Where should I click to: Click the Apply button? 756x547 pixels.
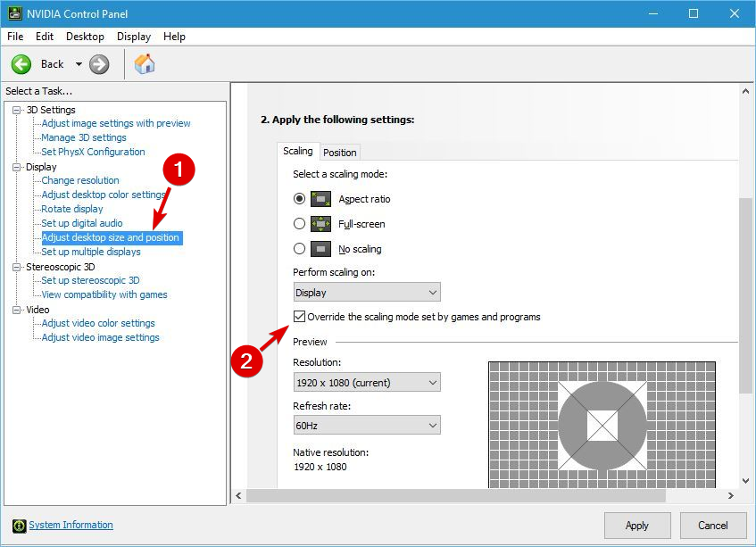pos(637,526)
